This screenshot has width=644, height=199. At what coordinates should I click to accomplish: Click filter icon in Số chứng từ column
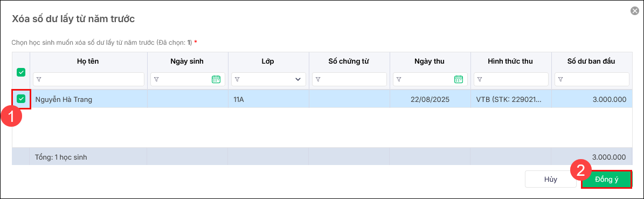click(x=318, y=79)
